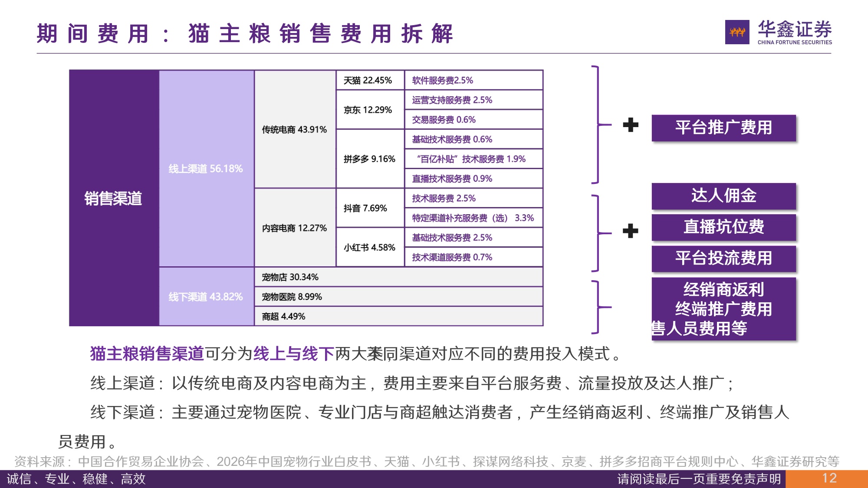Viewport: 868px width, 488px height.
Task: Select the 达人佣金 box
Action: click(723, 196)
